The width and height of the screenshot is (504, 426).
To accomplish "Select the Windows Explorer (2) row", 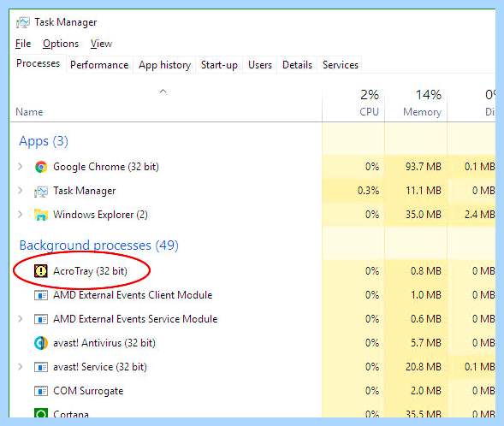I will pyautogui.click(x=252, y=215).
